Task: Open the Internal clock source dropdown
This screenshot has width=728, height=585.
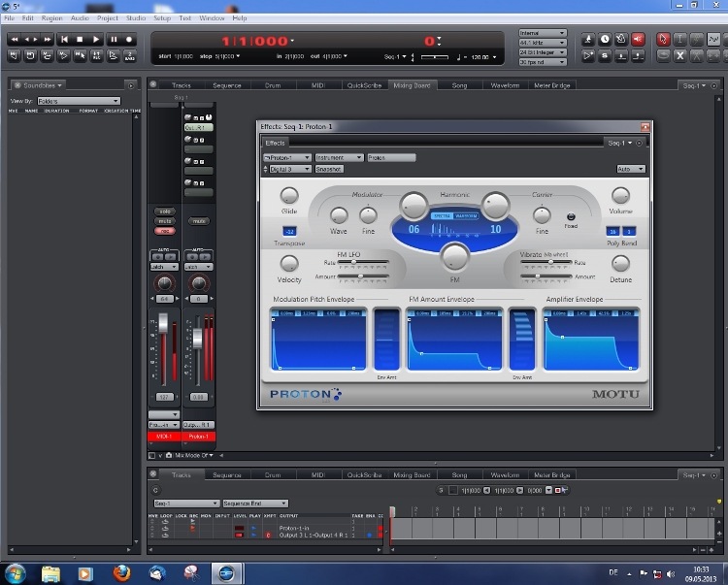Action: click(x=543, y=33)
